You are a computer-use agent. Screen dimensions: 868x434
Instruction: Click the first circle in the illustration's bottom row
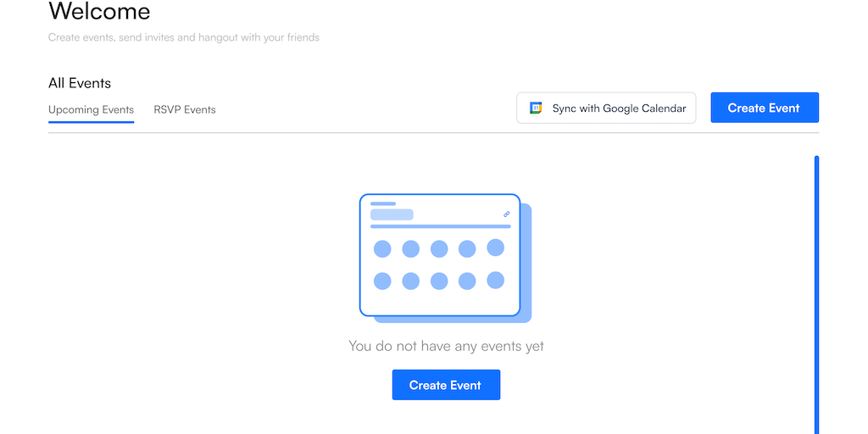click(x=382, y=281)
